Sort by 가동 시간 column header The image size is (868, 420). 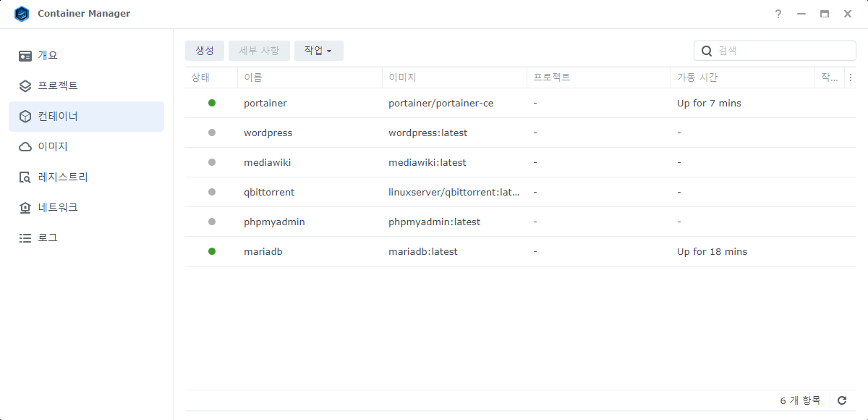[x=743, y=77]
